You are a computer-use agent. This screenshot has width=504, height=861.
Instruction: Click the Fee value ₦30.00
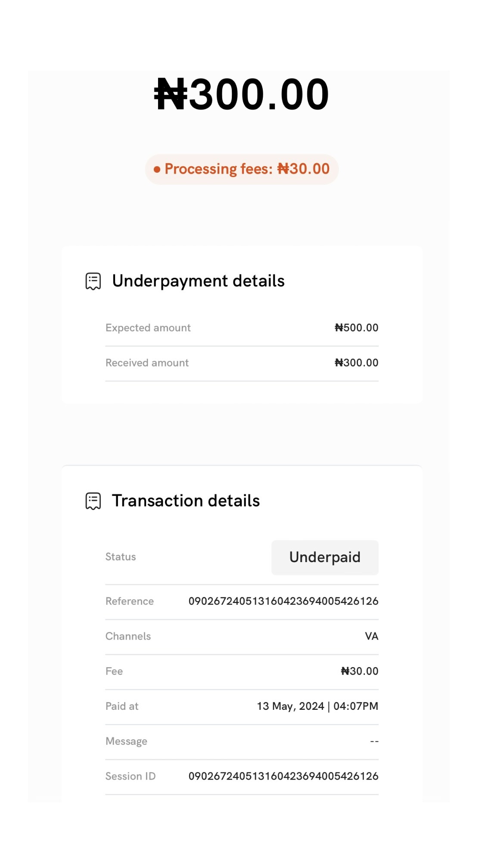(x=359, y=671)
